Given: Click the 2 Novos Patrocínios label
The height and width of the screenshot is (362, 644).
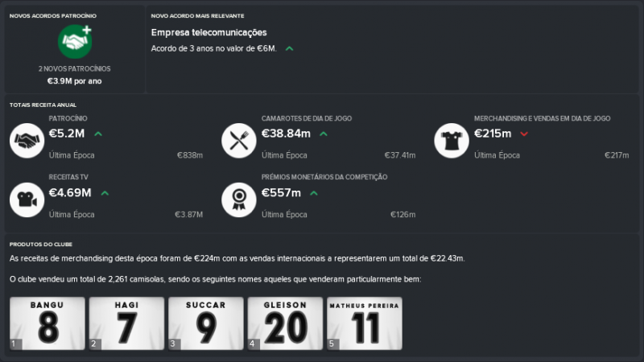Looking at the screenshot, I should click(x=74, y=69).
